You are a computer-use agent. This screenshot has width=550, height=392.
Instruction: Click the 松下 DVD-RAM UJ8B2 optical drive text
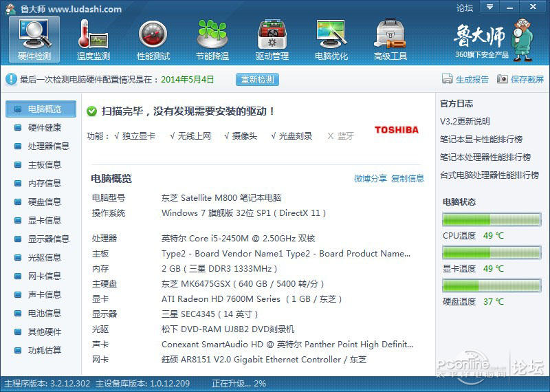point(228,329)
